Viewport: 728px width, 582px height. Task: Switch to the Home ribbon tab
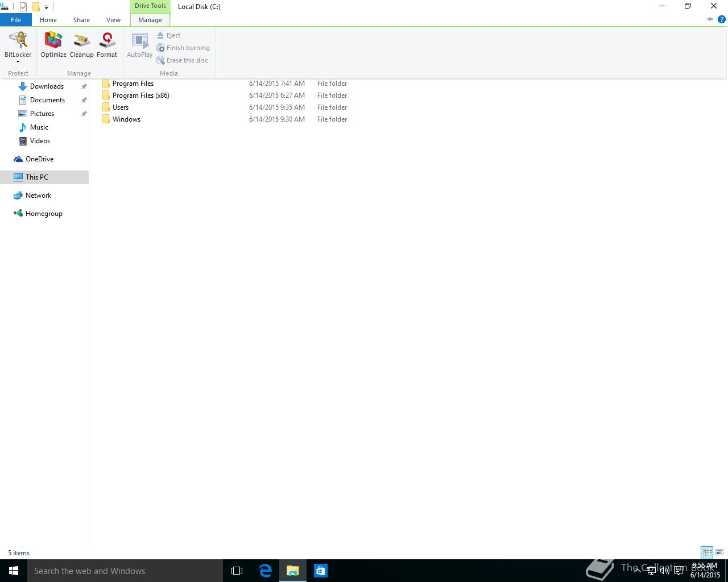pos(48,20)
